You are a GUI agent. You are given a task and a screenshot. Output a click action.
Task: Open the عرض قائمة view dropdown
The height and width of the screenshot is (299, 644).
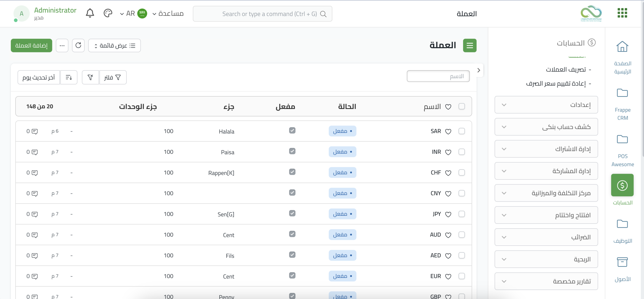pos(114,46)
